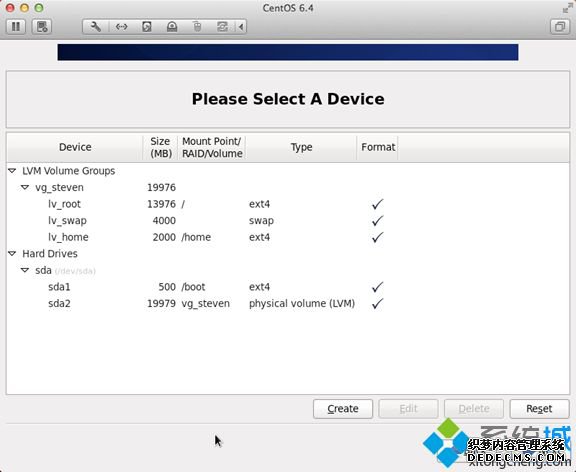Click the hard disk toolbar icon
Viewport: 576px width, 472px height.
coord(147,26)
